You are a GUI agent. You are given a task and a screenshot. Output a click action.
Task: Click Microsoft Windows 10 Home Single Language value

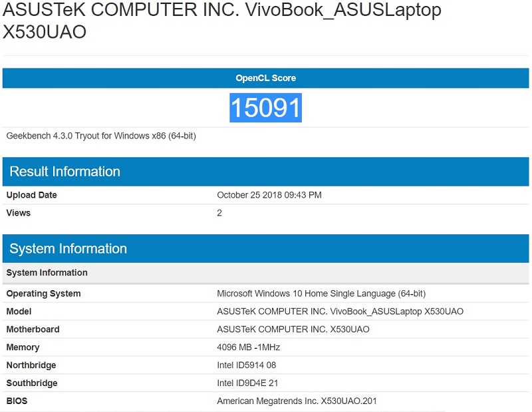coord(321,294)
